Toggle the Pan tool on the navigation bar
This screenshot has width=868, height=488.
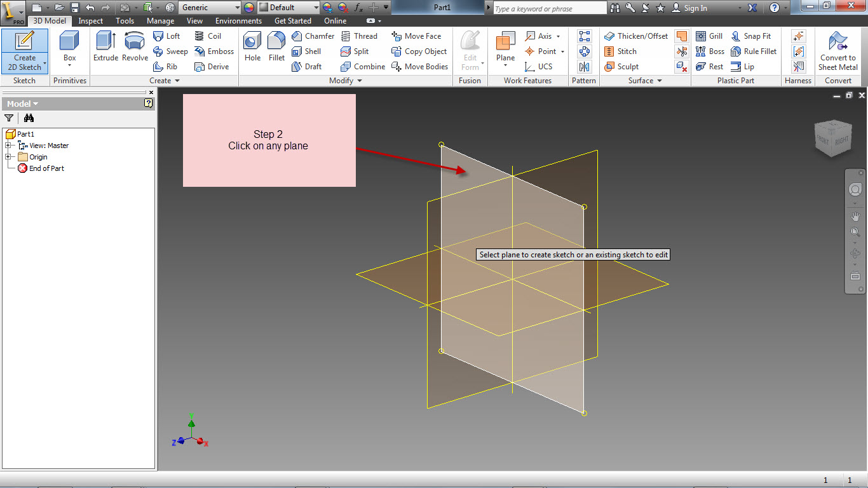click(x=855, y=216)
